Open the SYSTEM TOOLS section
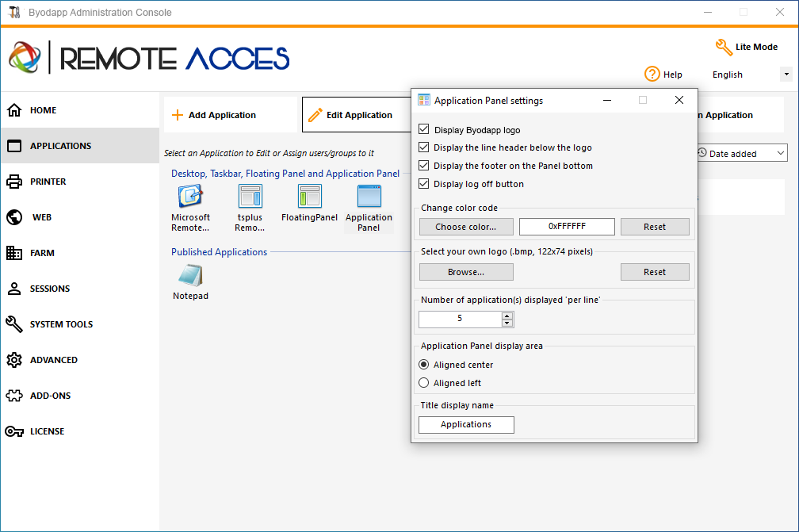This screenshot has width=799, height=532. (x=80, y=324)
